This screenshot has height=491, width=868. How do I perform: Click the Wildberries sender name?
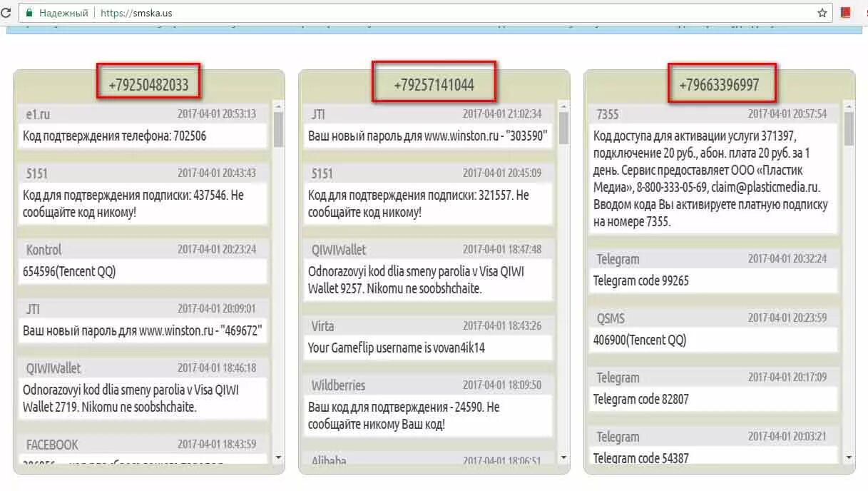point(338,385)
